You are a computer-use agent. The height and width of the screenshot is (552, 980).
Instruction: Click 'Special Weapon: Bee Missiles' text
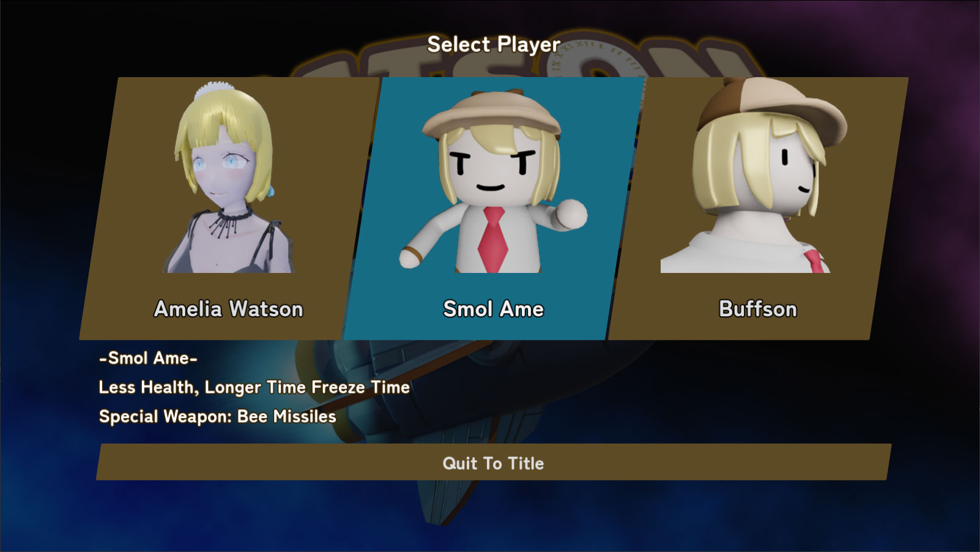pos(217,417)
